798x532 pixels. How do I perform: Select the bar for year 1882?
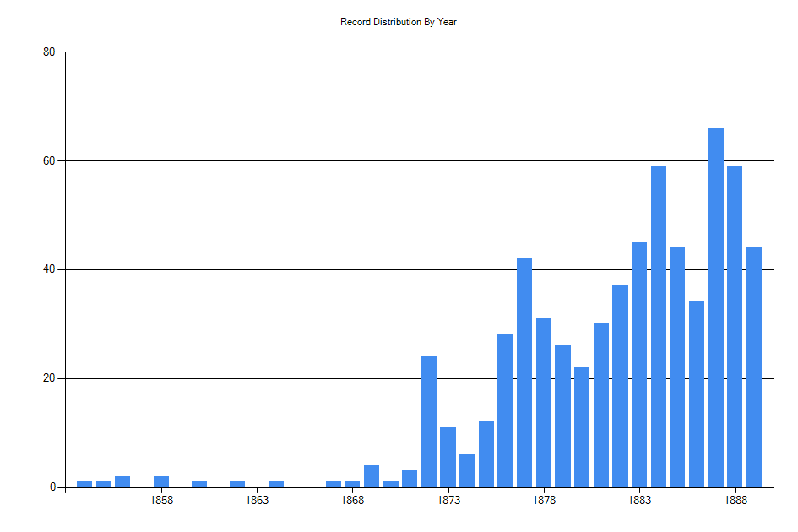coord(621,387)
